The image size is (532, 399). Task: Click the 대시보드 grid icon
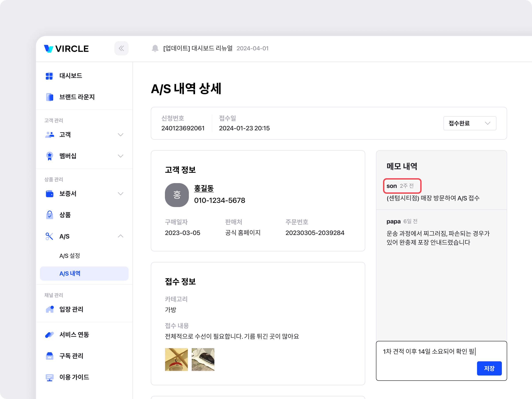coord(49,76)
